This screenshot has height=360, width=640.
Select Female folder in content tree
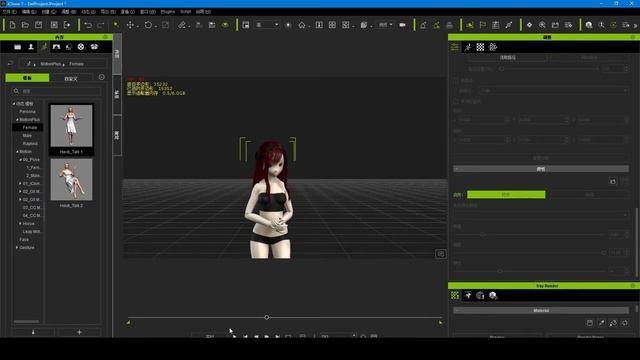[x=29, y=128]
